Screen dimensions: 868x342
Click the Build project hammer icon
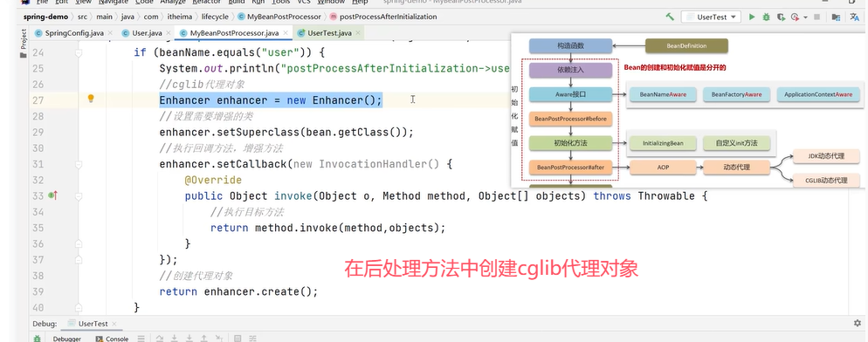click(x=670, y=17)
